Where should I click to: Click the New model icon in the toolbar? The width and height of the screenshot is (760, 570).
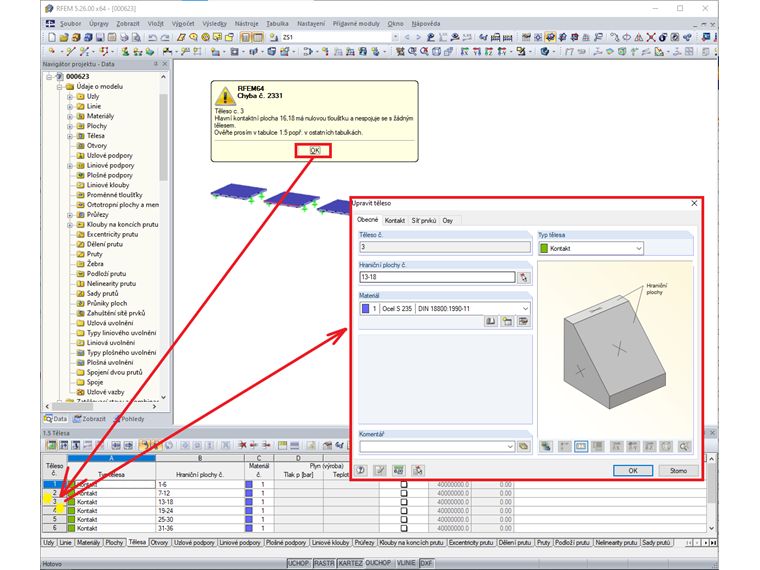(52, 37)
